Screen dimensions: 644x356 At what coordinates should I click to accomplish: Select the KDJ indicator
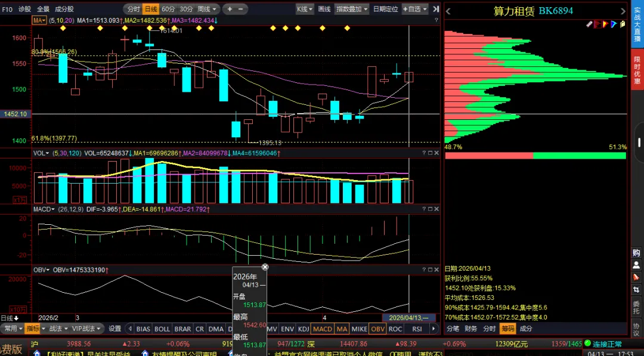point(304,329)
